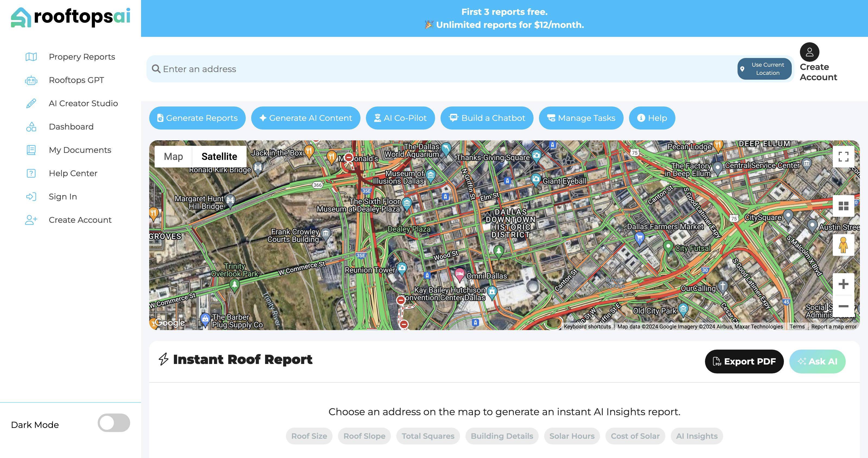Select the AI Insights chip

coord(697,436)
